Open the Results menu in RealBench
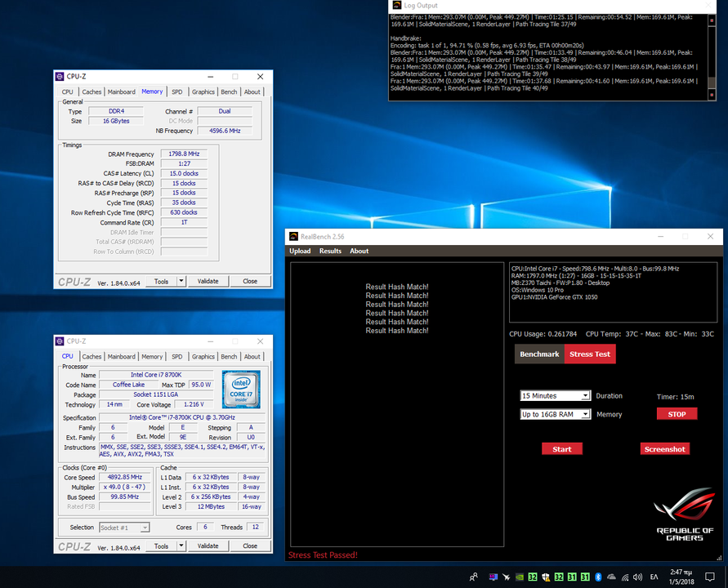This screenshot has width=728, height=588. coord(330,251)
